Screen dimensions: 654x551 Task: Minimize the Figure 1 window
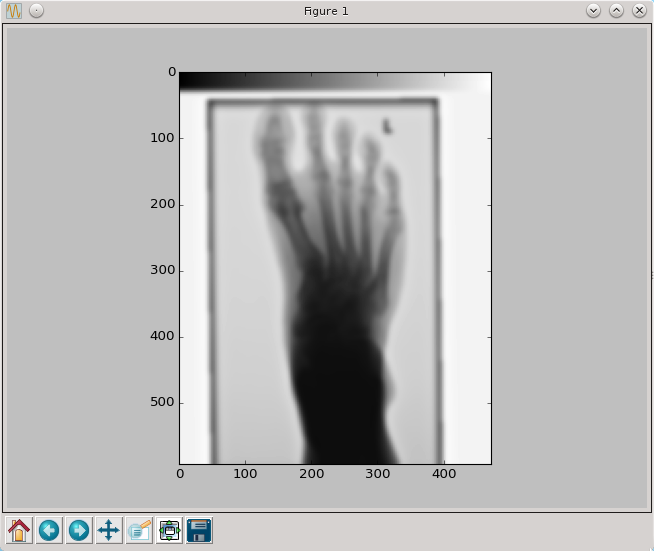593,11
